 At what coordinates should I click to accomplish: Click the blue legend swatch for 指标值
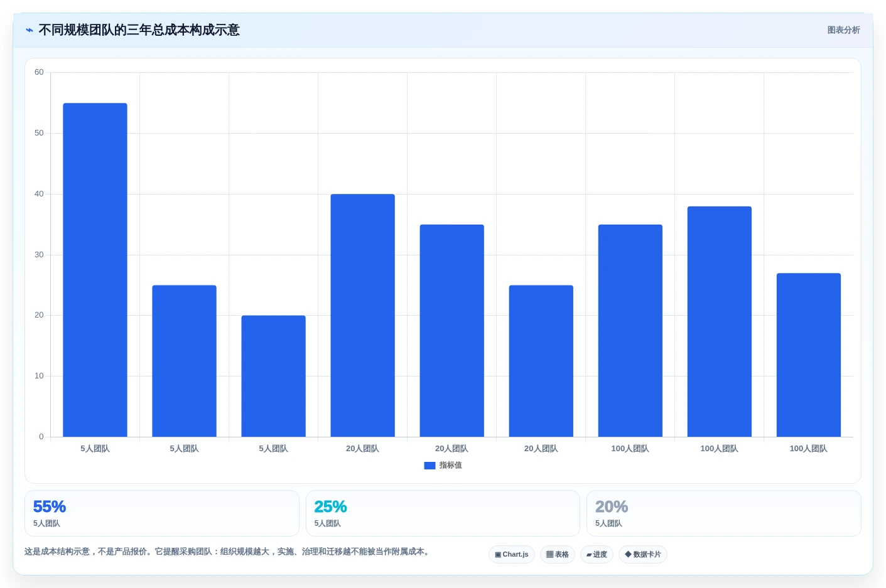pos(429,466)
